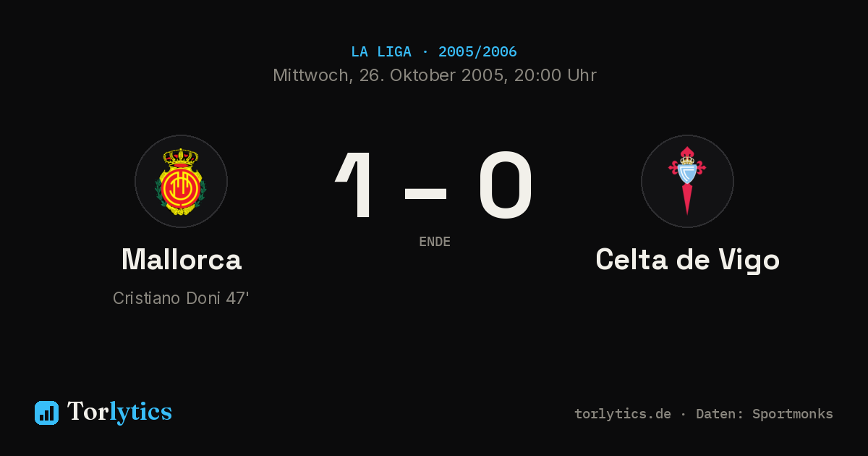868x456 pixels.
Task: Click the LA LIGA league label
Action: [x=381, y=52]
